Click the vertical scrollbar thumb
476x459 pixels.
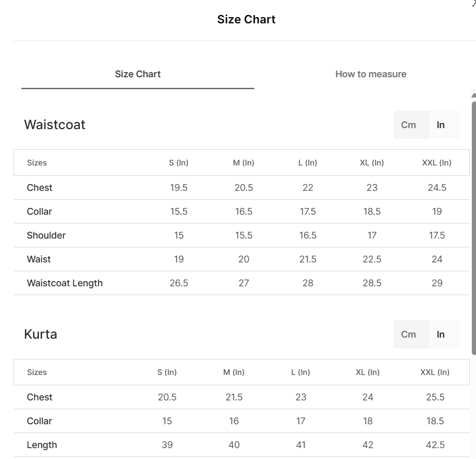click(473, 228)
